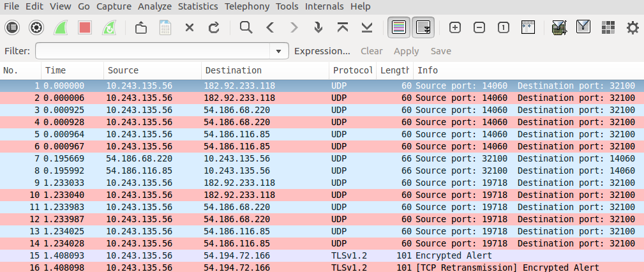Reset zoom to normal size
644x272 pixels.
click(504, 27)
